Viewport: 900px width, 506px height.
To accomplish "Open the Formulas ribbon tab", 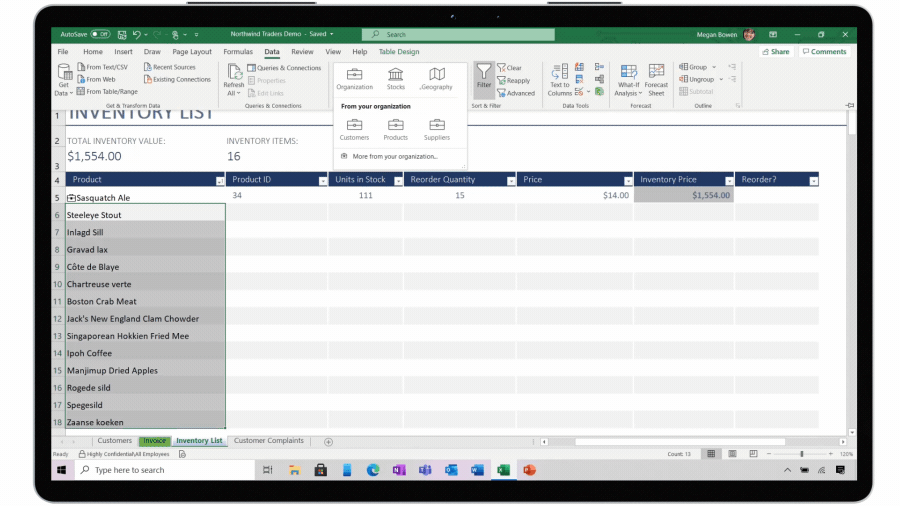I will [x=238, y=52].
